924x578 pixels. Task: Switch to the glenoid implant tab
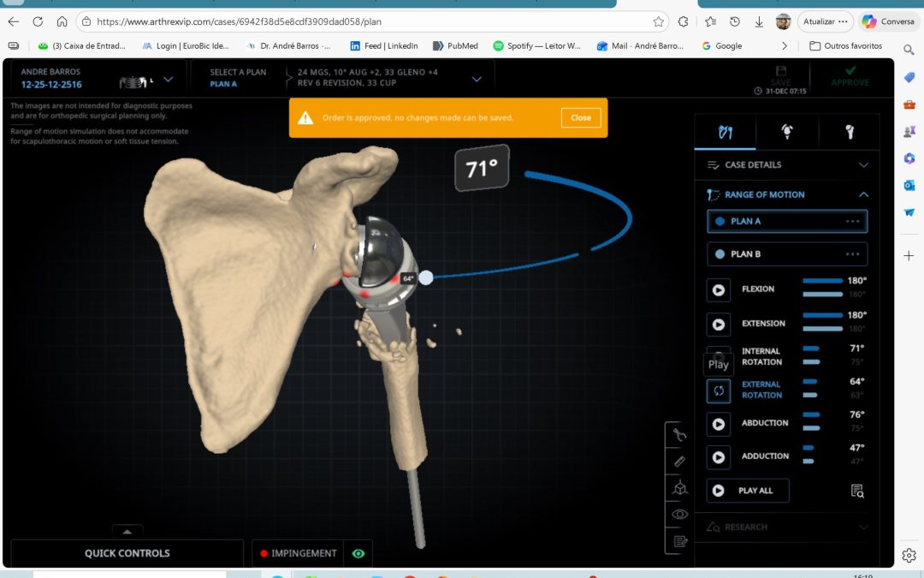[786, 132]
